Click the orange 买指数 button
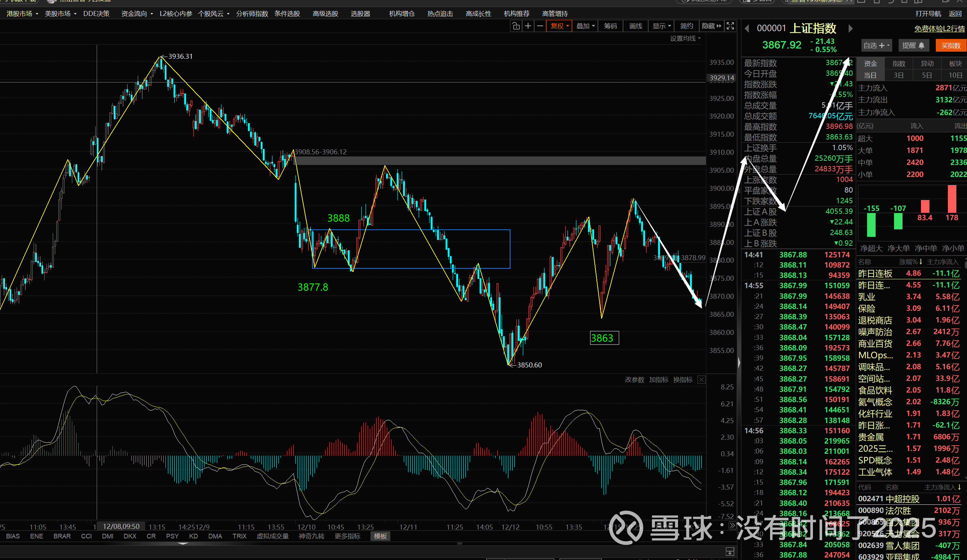 (950, 46)
